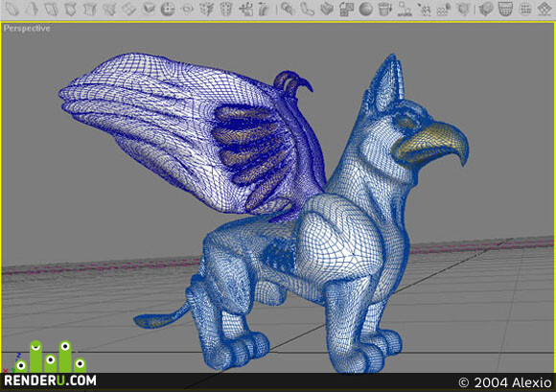Click the wireframe diamond patch icon
The width and height of the screenshot is (556, 392).
pyautogui.click(x=544, y=9)
